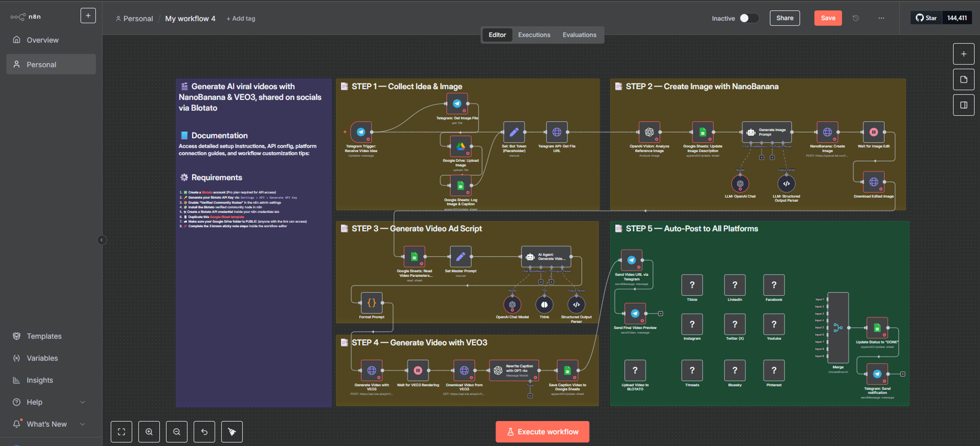Select the OpenAI Chat Model node

pos(512,305)
